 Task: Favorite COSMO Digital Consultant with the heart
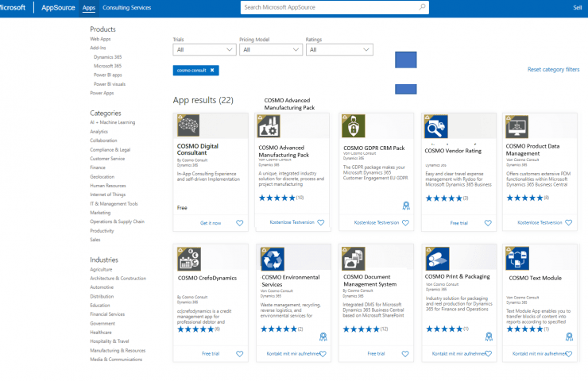(x=239, y=223)
